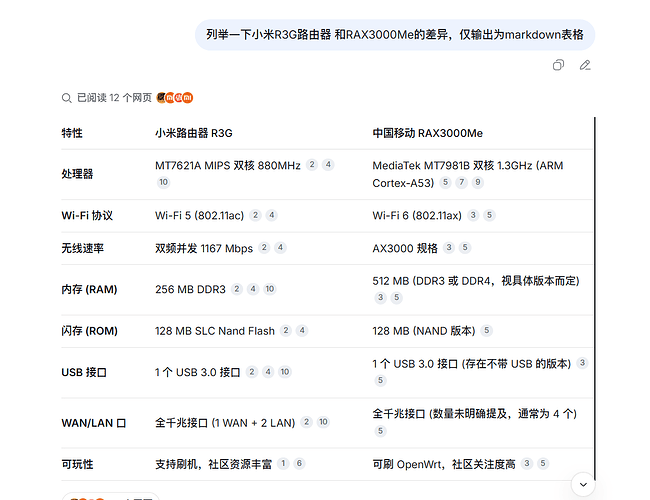
Task: Select the 小米路由器 R3G column header
Action: coord(194,133)
